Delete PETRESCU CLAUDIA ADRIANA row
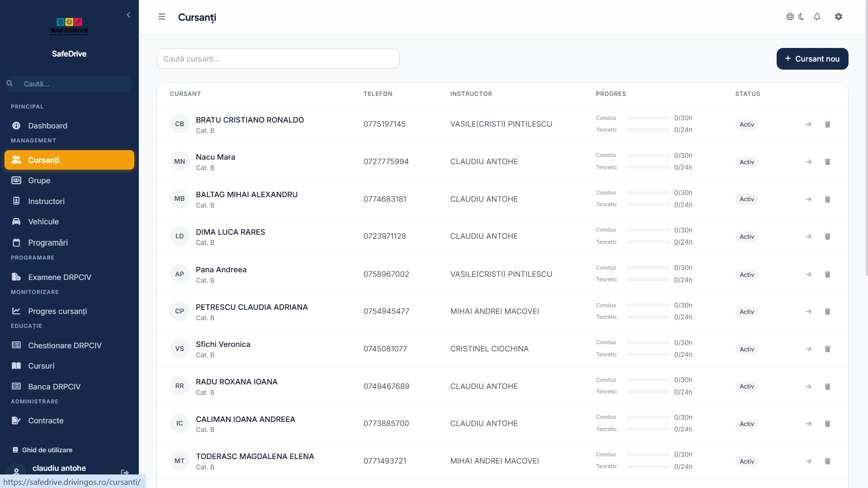The width and height of the screenshot is (868, 488). (827, 312)
